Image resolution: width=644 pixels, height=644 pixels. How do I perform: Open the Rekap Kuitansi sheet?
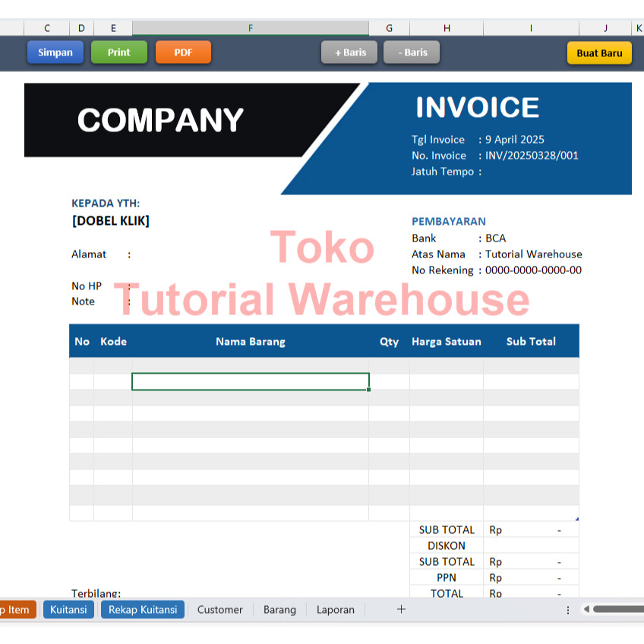pos(142,609)
